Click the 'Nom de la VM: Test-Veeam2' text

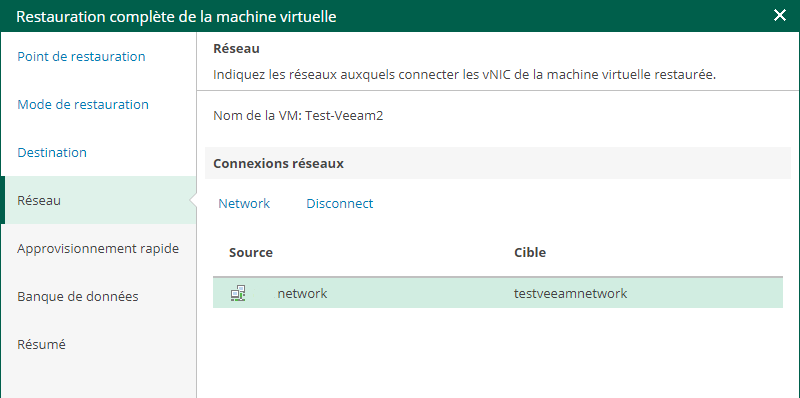tap(298, 116)
